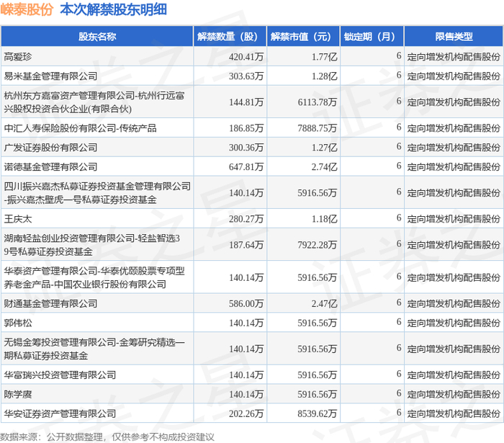504x443 pixels.
Task: Click the 数据来源 footer note
Action: [x=107, y=437]
